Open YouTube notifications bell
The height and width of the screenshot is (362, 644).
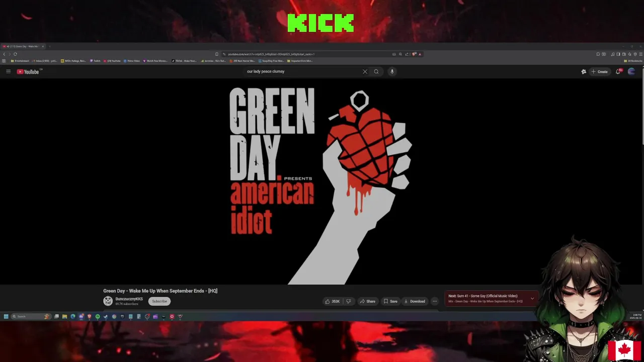point(618,71)
